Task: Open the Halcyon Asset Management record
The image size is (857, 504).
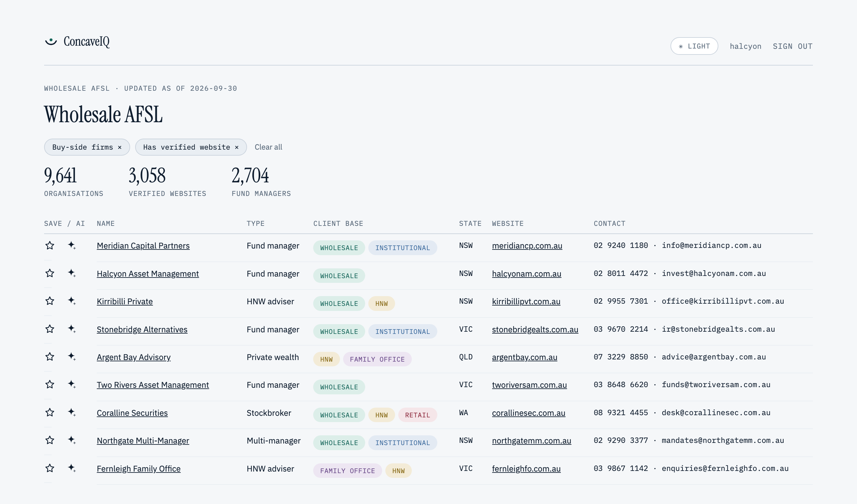Action: [x=147, y=273]
